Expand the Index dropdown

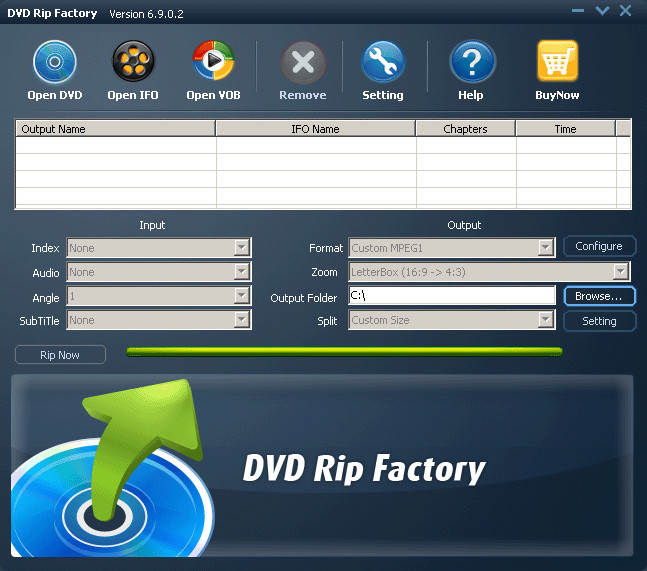241,248
